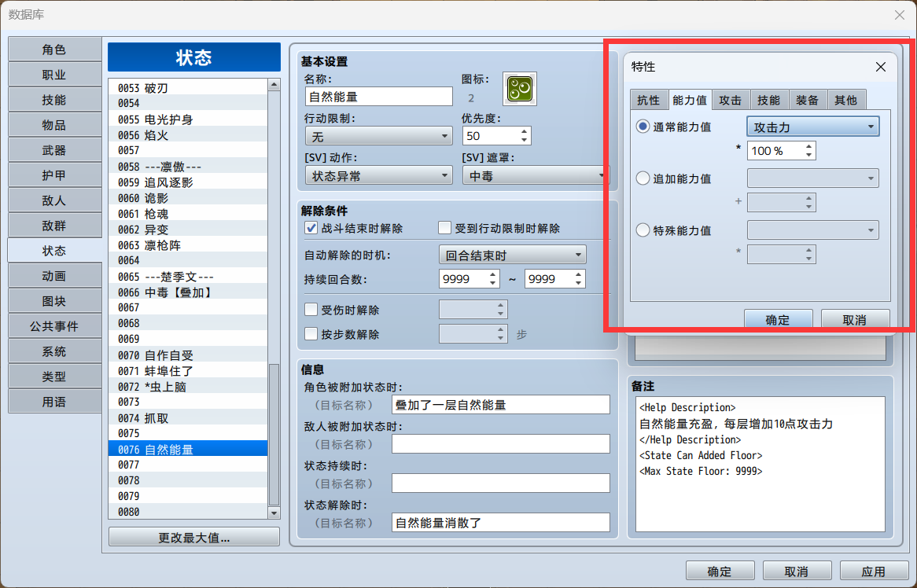917x588 pixels.
Task: Open the 角色 database category
Action: [x=54, y=50]
